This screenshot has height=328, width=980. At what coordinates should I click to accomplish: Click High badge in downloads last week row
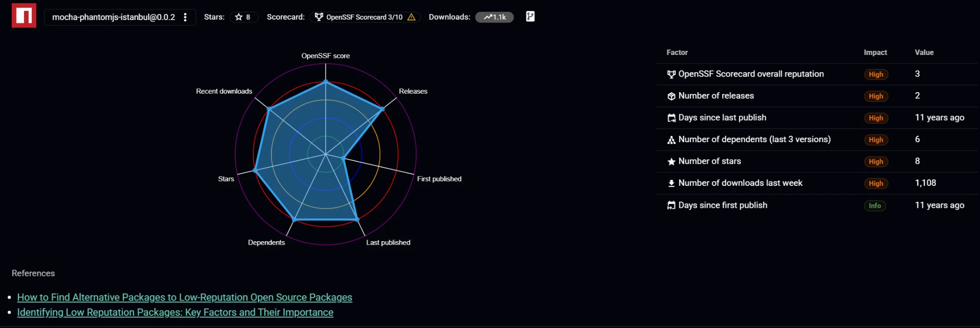pos(876,183)
